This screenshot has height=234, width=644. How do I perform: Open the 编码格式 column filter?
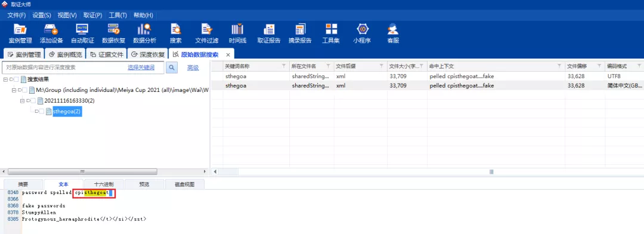coord(639,66)
